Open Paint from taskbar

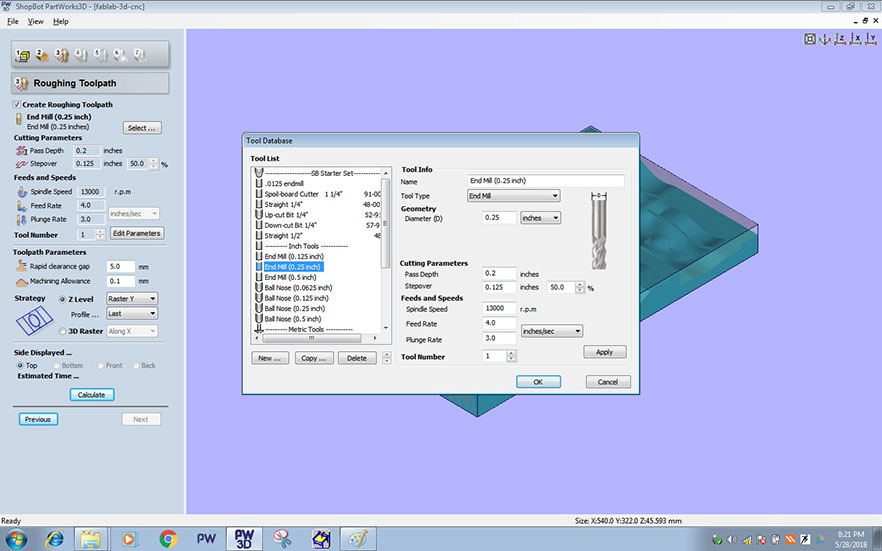click(x=358, y=539)
